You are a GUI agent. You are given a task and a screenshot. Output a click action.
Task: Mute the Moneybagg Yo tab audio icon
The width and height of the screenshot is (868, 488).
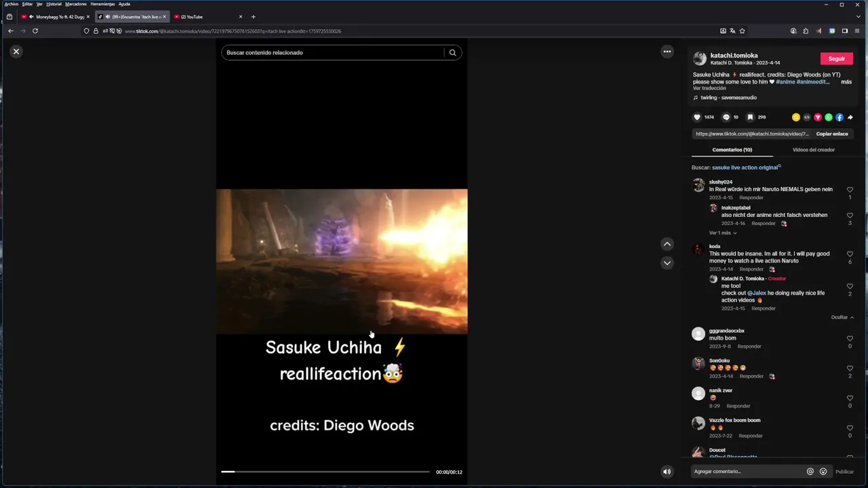31,17
